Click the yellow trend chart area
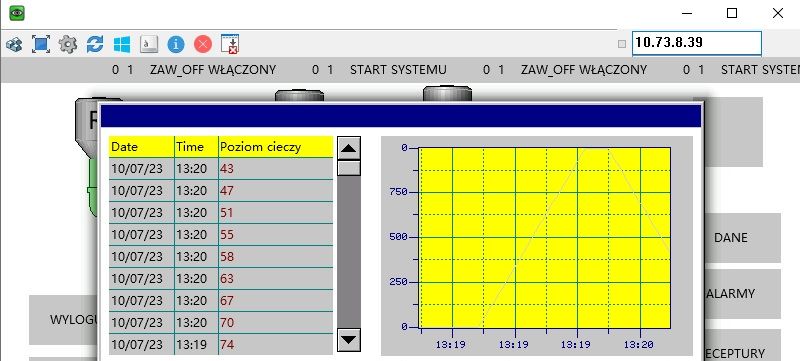Image resolution: width=800 pixels, height=361 pixels. [x=544, y=238]
